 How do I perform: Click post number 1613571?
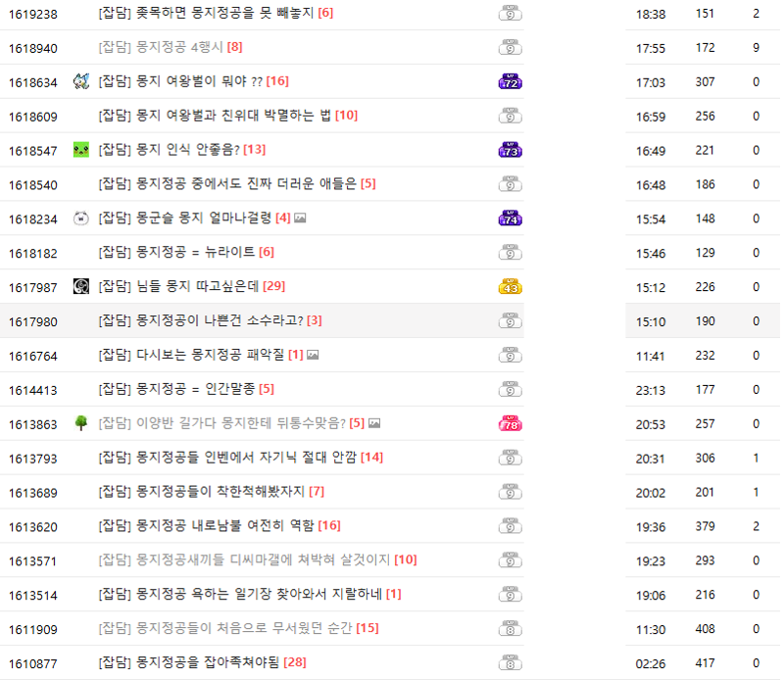[33, 561]
